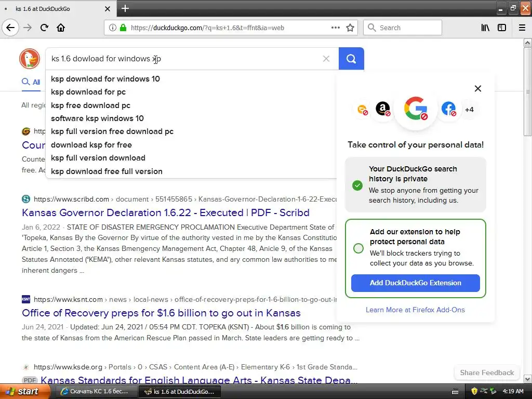
Task: Click the ksnt.com result favicon
Action: (26, 299)
